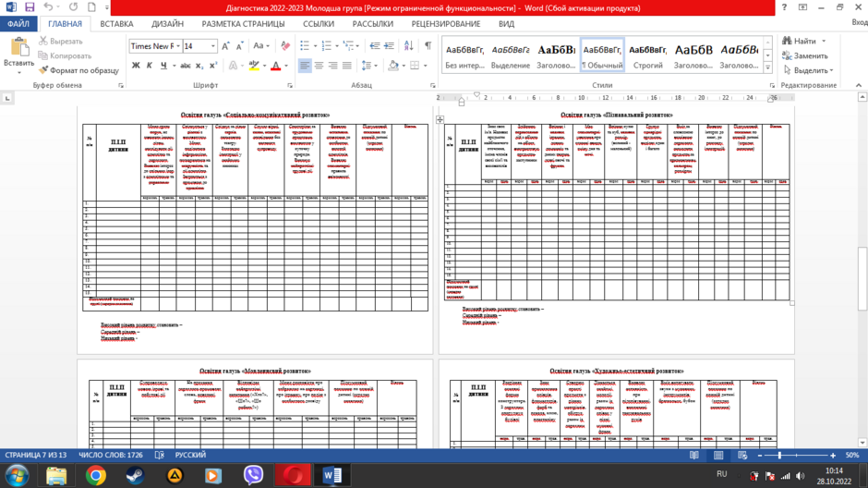Viewport: 868px width, 488px height.
Task: Click the zoom slider handle
Action: point(779,456)
